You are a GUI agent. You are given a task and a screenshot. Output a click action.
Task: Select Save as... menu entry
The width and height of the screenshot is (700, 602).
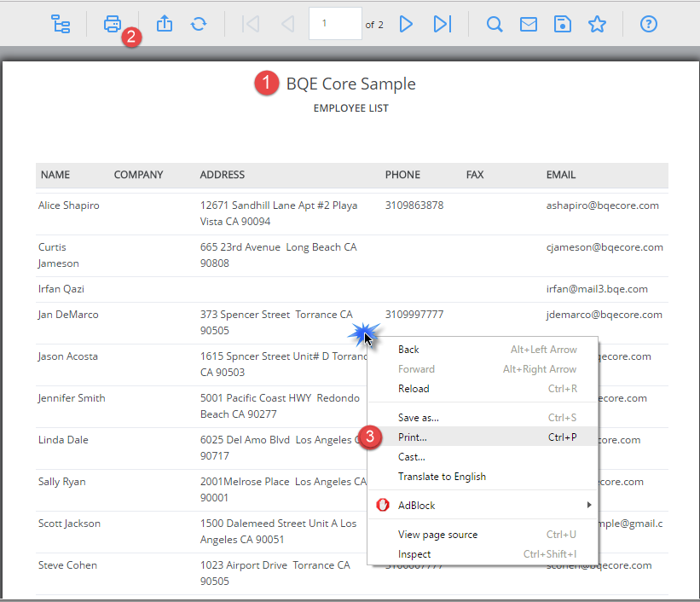click(482, 418)
